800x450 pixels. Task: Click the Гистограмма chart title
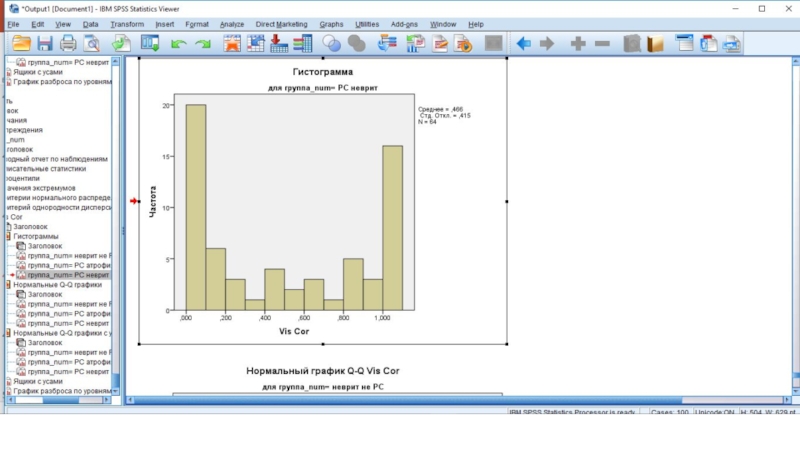(x=322, y=74)
